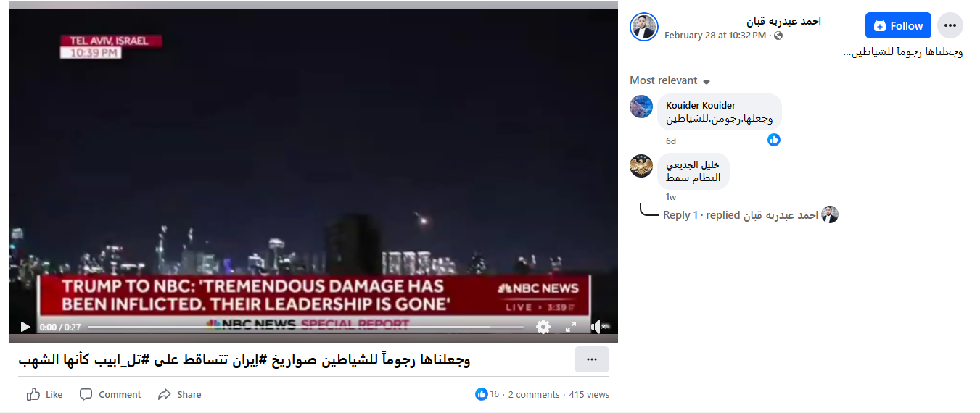The height and width of the screenshot is (413, 980).
Task: Open post options menu beside Follow
Action: pyautogui.click(x=950, y=25)
